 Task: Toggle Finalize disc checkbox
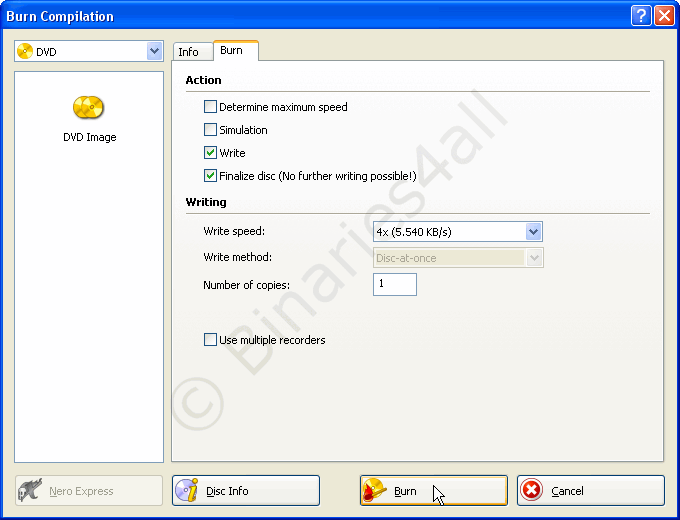[x=210, y=176]
